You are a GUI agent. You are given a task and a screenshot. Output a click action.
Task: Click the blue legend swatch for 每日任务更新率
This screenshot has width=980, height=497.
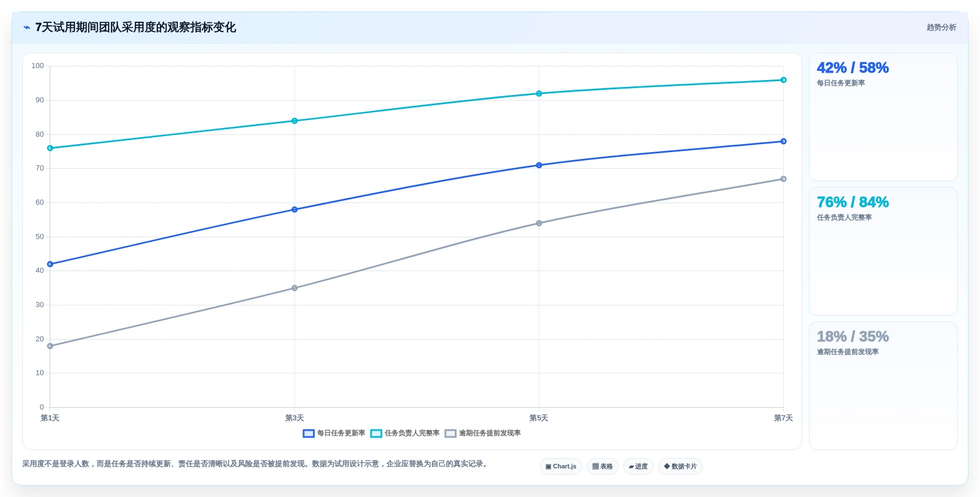pos(309,434)
